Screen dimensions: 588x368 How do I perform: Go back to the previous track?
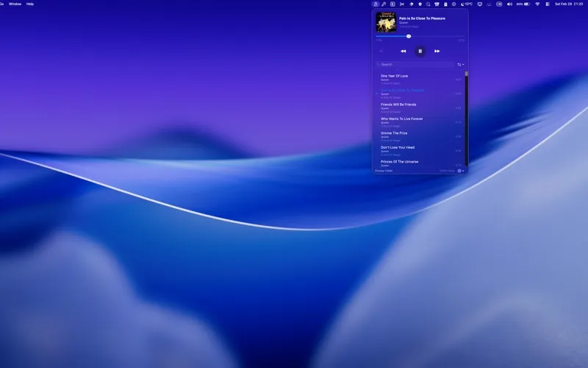403,51
